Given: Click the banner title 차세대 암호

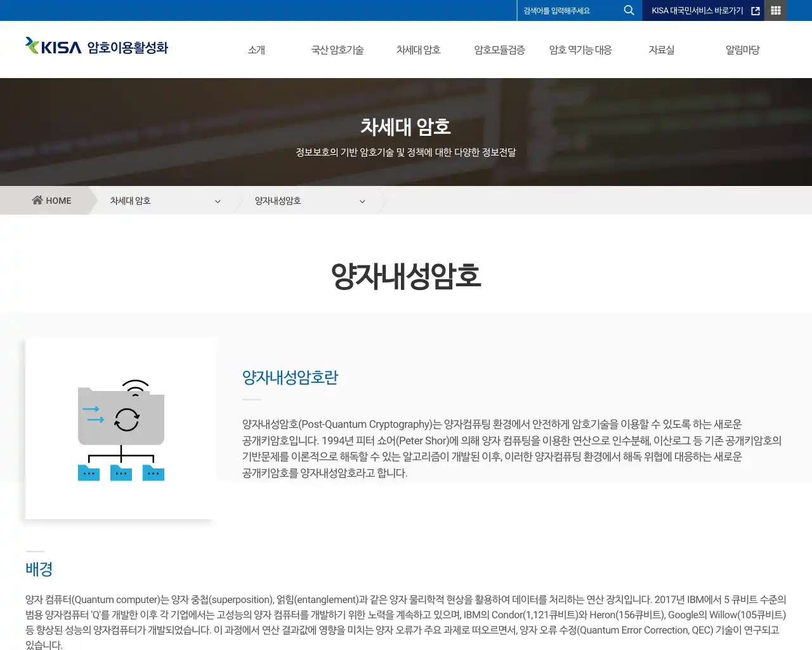Looking at the screenshot, I should point(406,126).
